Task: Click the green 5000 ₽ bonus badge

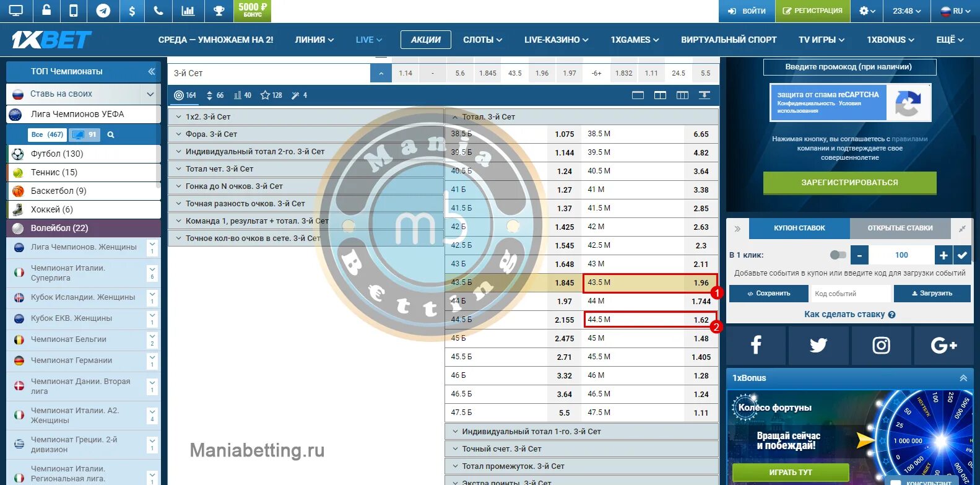Action: coord(253,10)
